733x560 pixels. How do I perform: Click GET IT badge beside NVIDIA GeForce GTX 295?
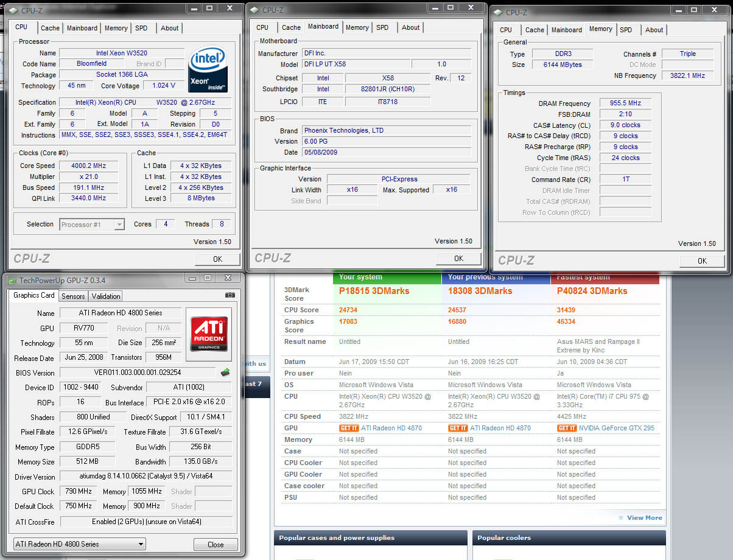(x=566, y=428)
